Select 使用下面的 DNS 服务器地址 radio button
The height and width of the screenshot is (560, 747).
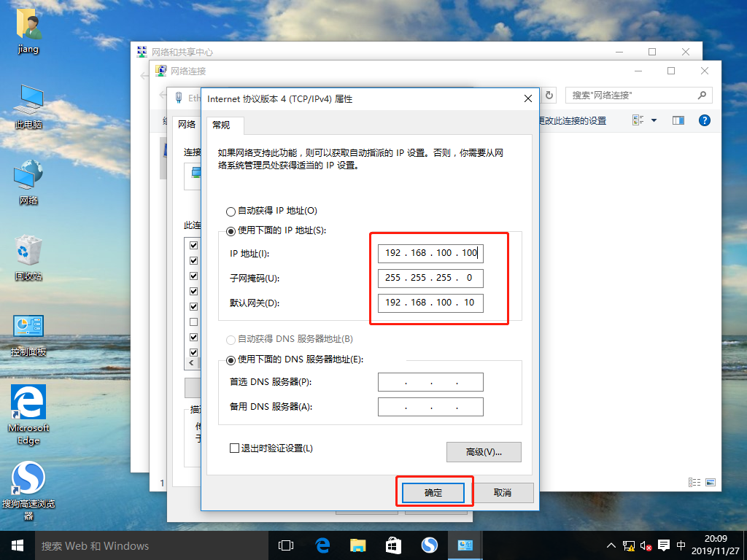231,360
